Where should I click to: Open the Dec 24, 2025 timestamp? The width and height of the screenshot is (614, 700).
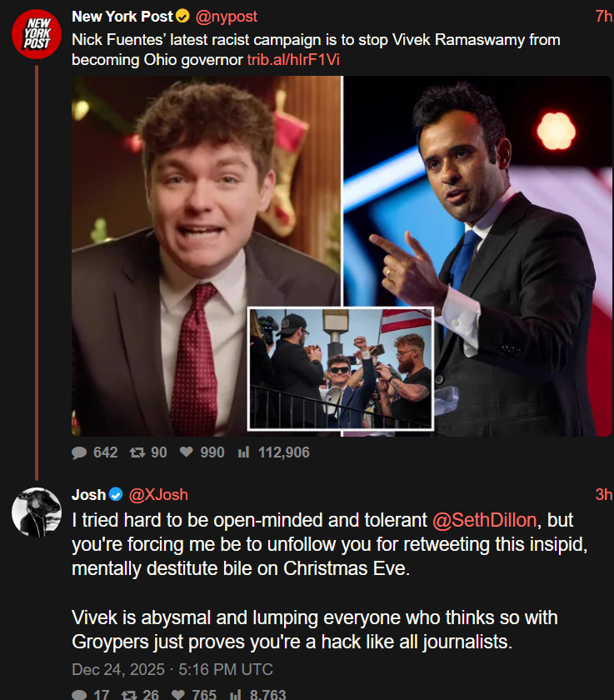coord(172,669)
